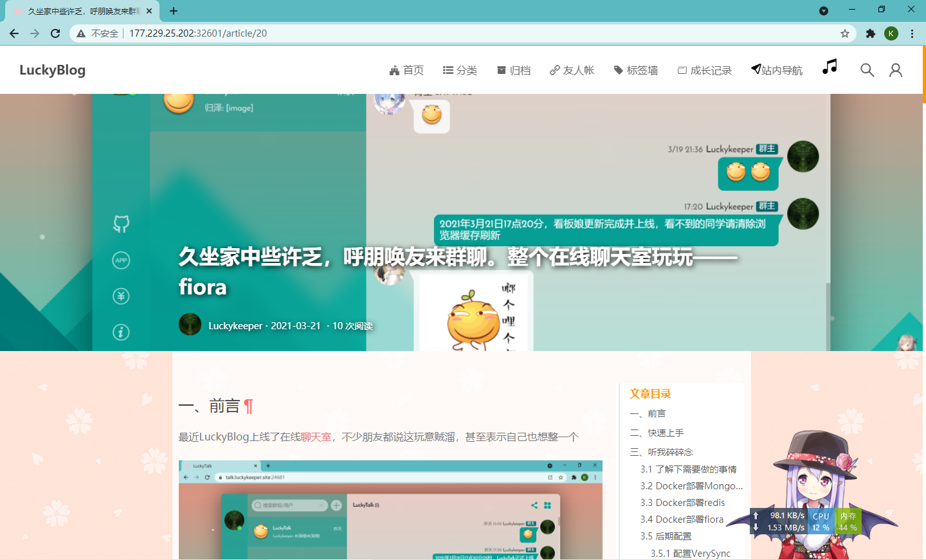
Task: Jump to 3.3 Docker部署redis section
Action: [x=682, y=503]
